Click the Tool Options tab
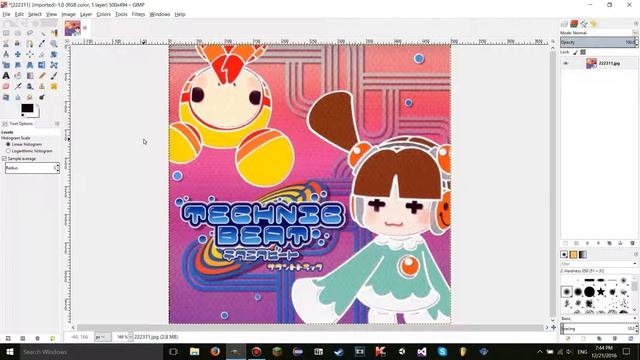Screen dimensions: 640x360 (18, 124)
